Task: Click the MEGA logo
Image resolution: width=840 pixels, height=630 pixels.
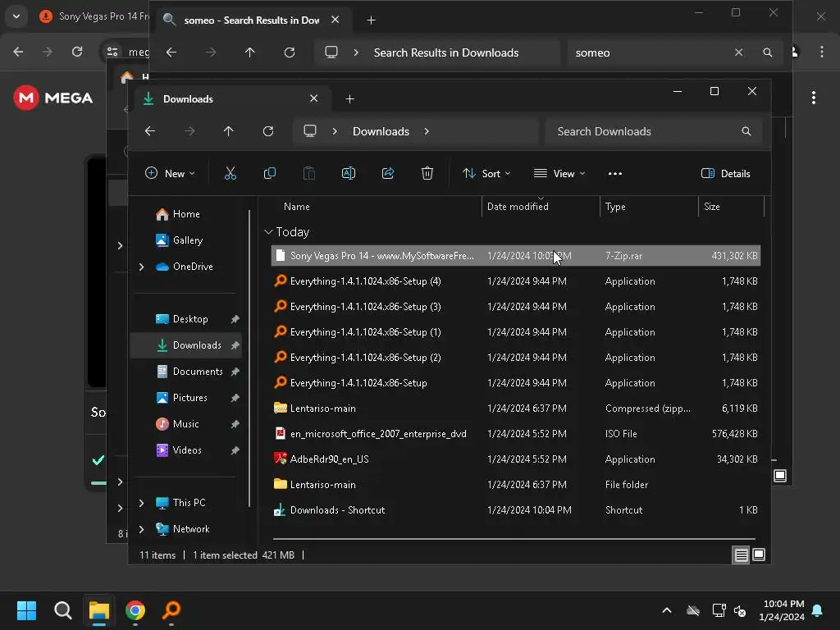Action: click(53, 98)
